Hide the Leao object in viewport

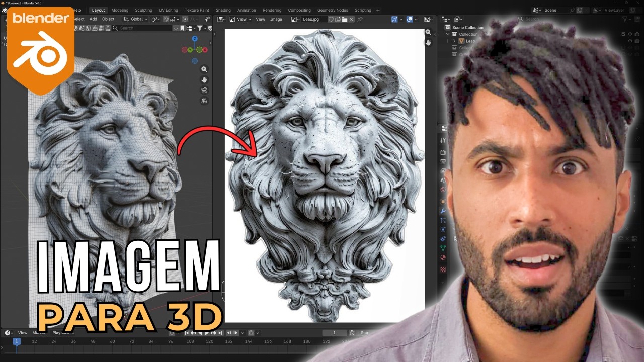point(630,41)
